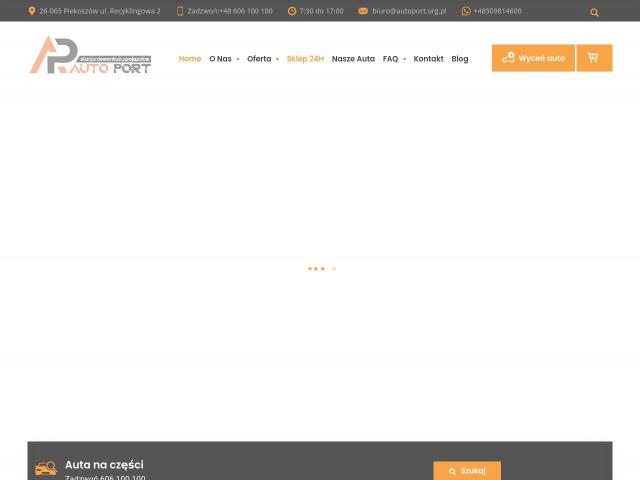The image size is (640, 480).
Task: Click the clock icon next to opening hours
Action: (291, 11)
